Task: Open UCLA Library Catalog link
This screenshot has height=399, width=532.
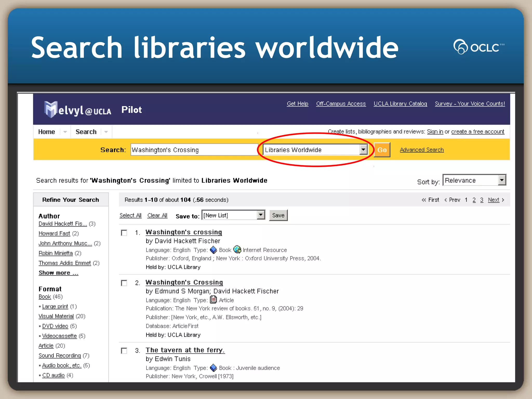Action: (400, 104)
